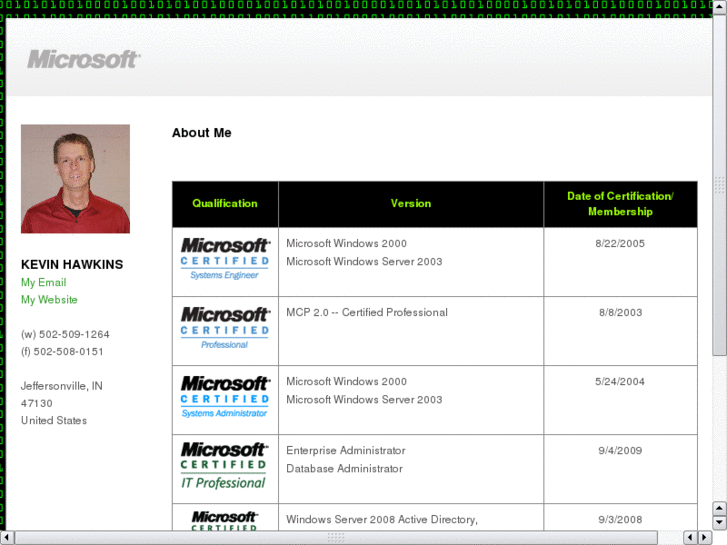Select the date 5/24/2004
The width and height of the screenshot is (727, 545).
[x=620, y=382]
